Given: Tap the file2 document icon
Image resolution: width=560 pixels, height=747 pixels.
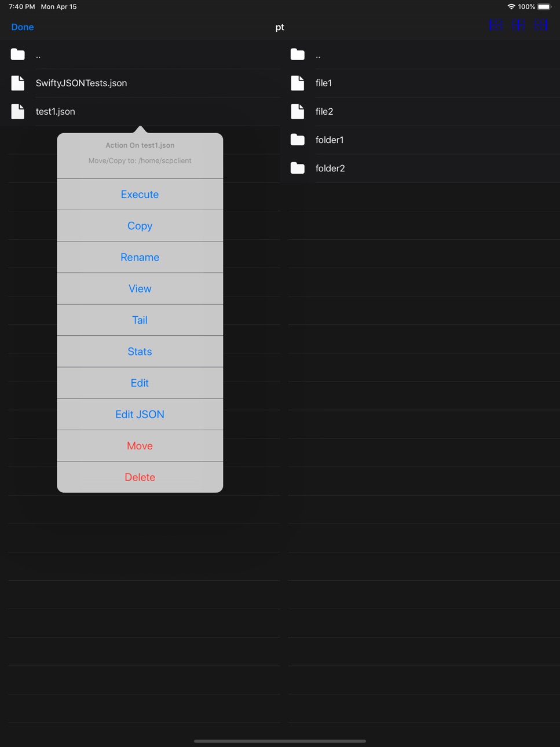Looking at the screenshot, I should [x=298, y=111].
